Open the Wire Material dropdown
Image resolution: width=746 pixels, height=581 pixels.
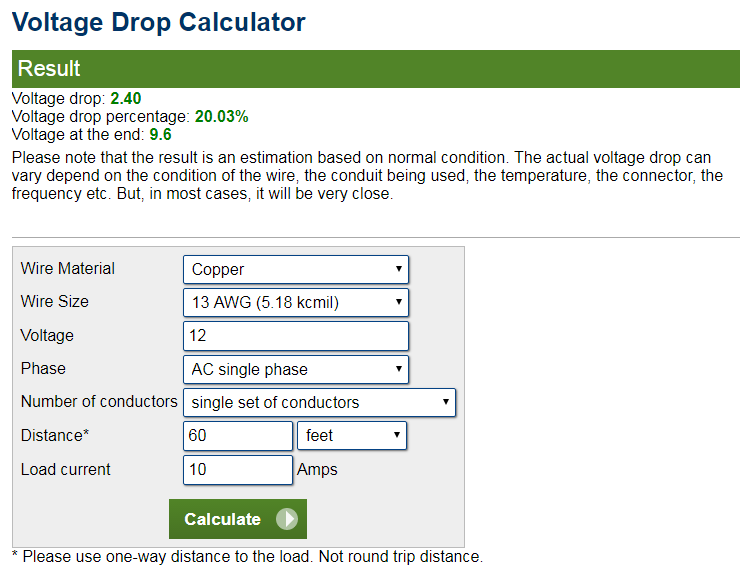point(296,269)
